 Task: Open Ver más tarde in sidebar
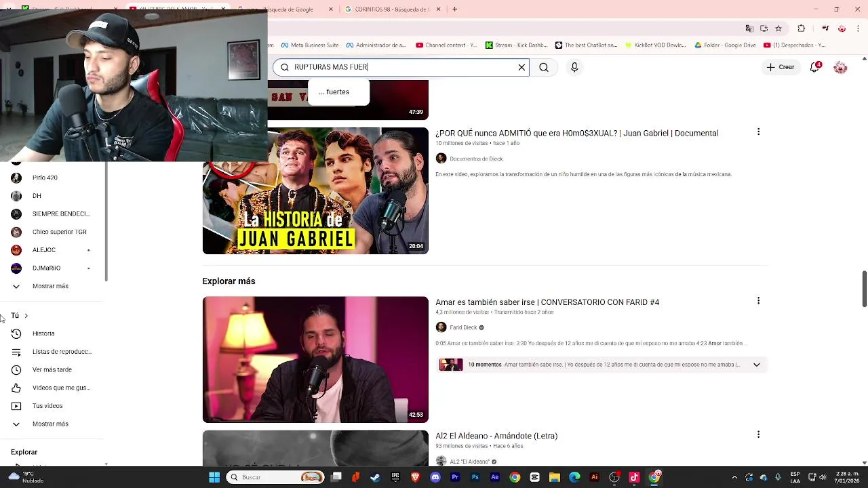tap(52, 369)
